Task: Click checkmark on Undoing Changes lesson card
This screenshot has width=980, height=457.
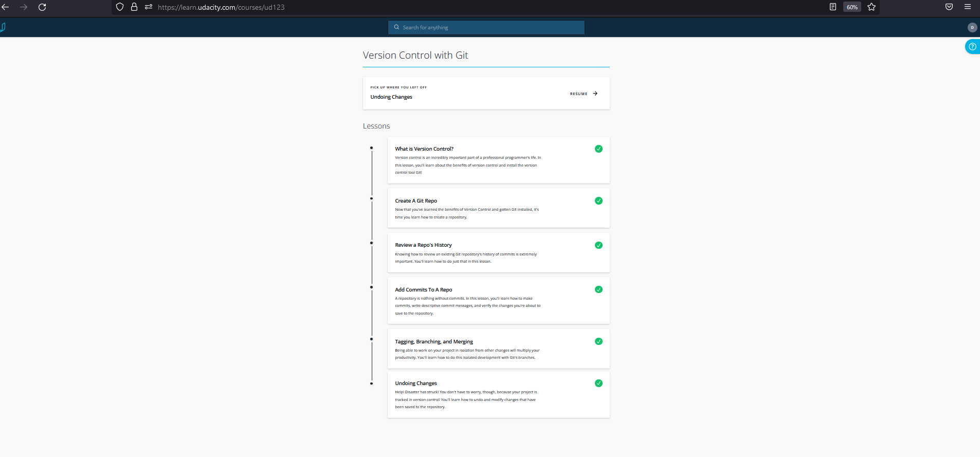Action: pyautogui.click(x=598, y=383)
